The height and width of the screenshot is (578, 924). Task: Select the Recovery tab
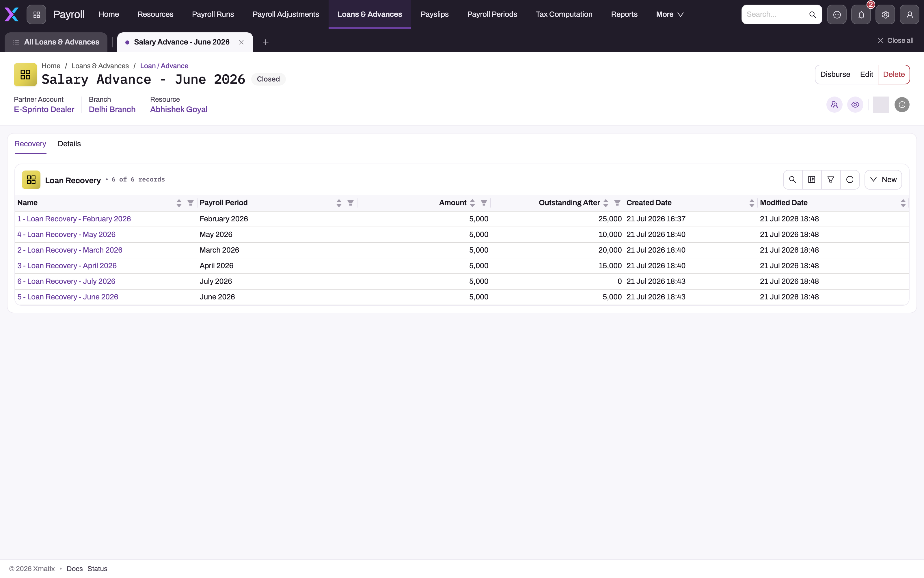click(30, 144)
